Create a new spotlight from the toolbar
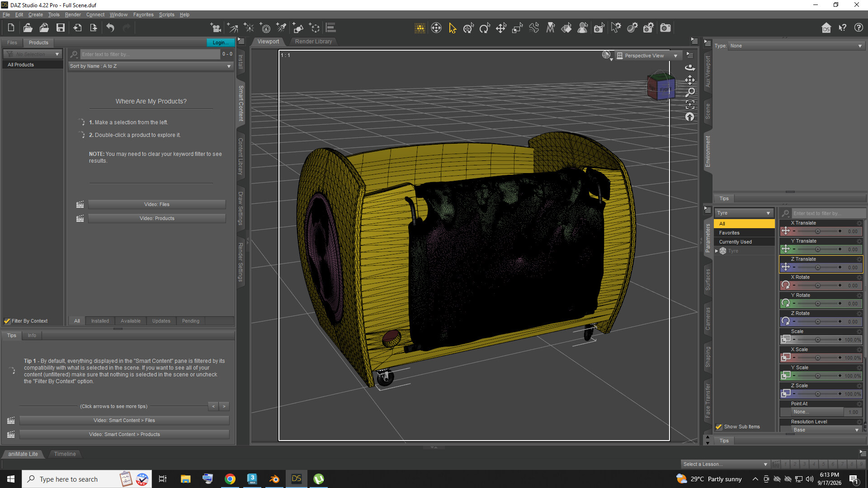The height and width of the screenshot is (488, 868). (x=282, y=28)
